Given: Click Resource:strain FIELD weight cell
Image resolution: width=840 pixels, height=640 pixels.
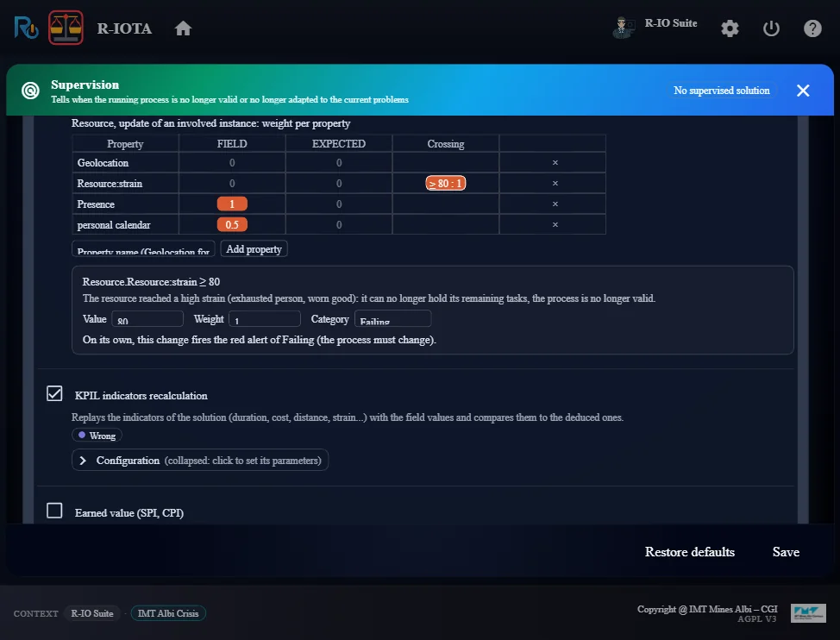Looking at the screenshot, I should (x=232, y=184).
